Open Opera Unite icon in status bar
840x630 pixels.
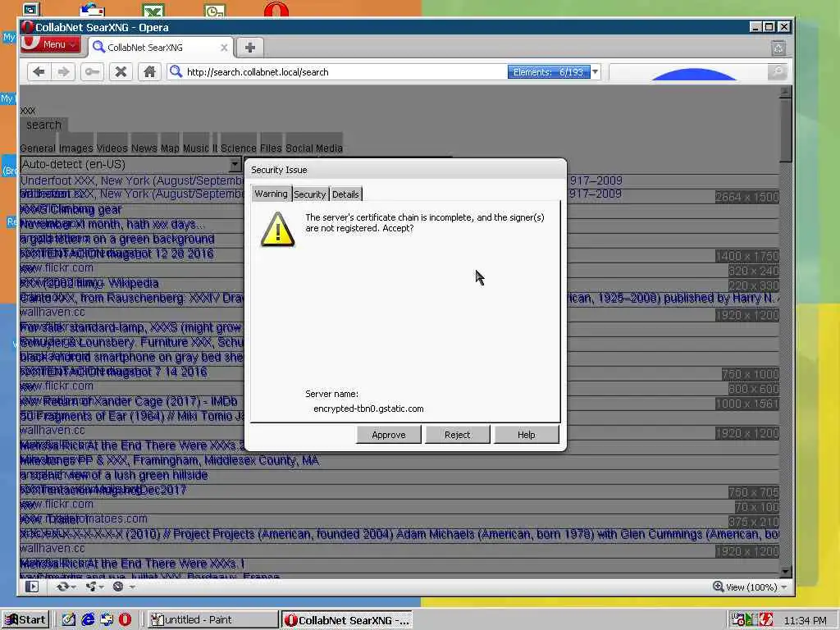tap(94, 587)
